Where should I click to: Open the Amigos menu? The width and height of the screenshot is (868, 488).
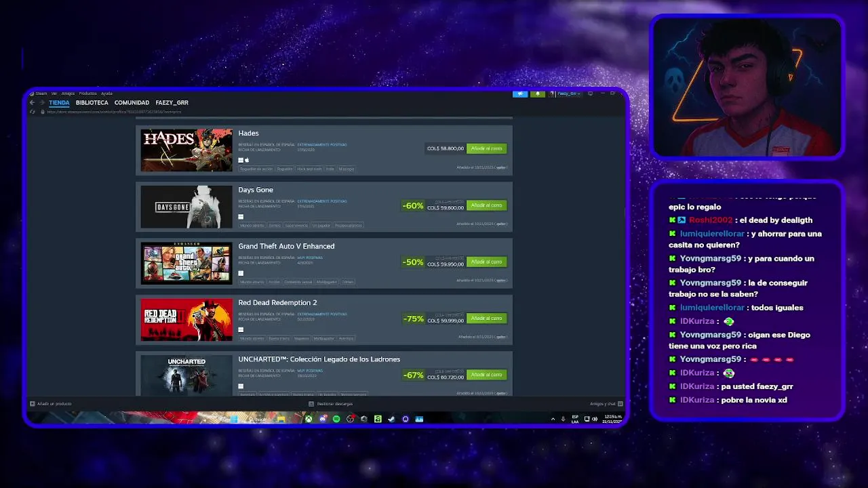(68, 94)
